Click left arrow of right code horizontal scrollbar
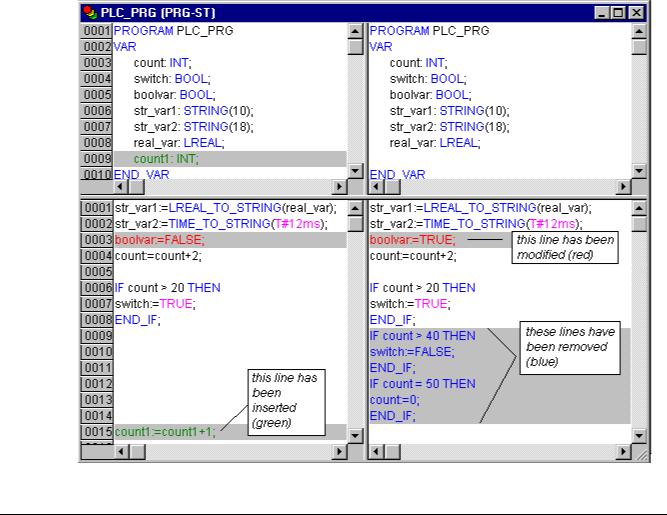 coord(376,451)
